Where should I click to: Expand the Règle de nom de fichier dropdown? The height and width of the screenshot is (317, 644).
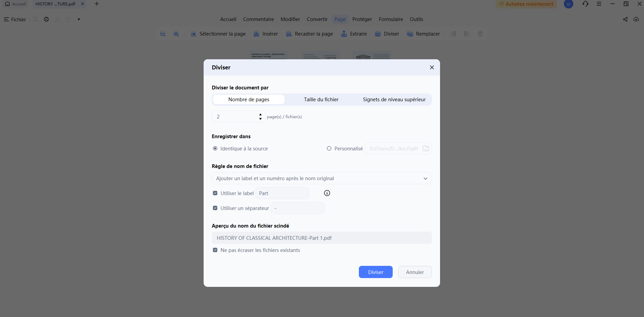point(322,178)
